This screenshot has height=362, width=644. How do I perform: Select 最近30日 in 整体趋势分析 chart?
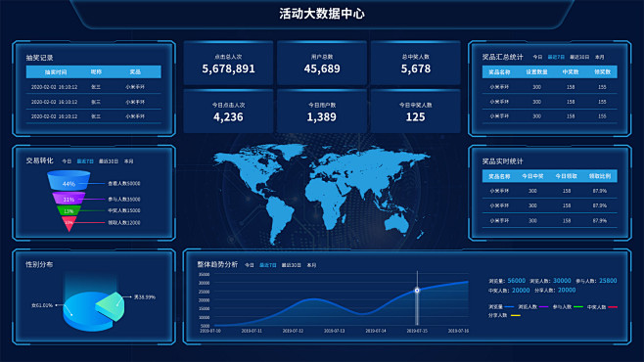pos(292,265)
